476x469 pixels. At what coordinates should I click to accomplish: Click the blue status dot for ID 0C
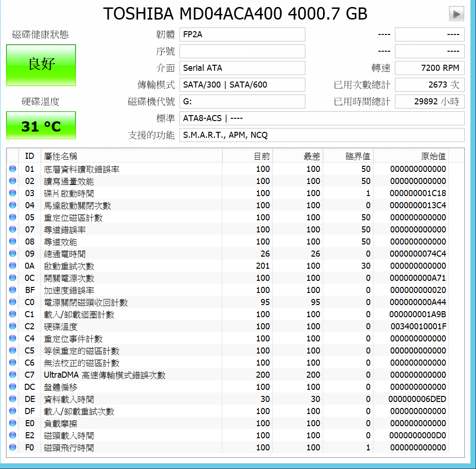pyautogui.click(x=13, y=278)
